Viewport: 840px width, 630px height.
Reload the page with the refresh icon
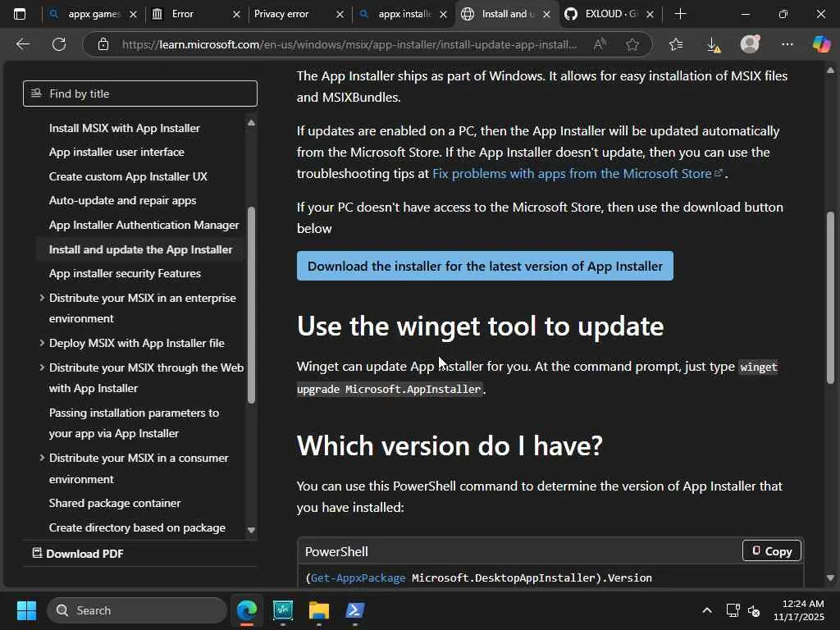[59, 44]
